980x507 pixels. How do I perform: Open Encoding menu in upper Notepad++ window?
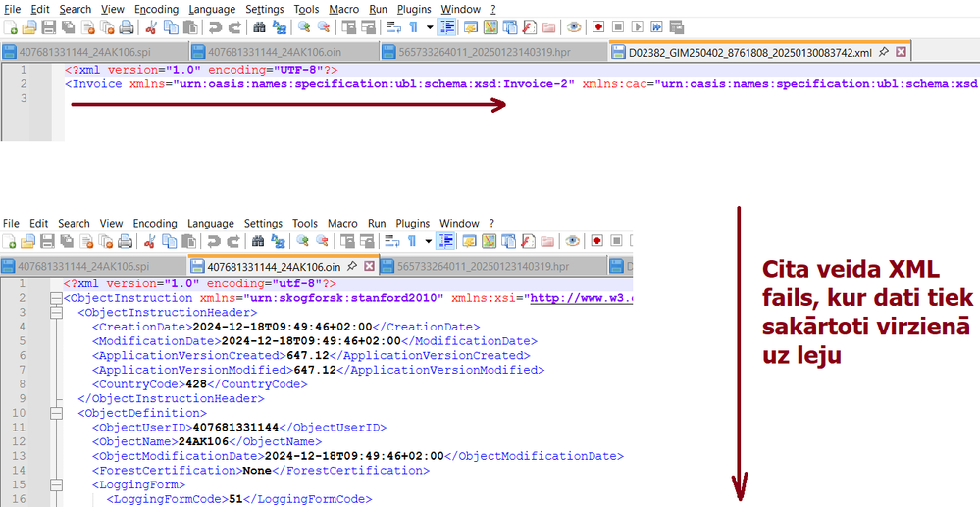click(156, 10)
